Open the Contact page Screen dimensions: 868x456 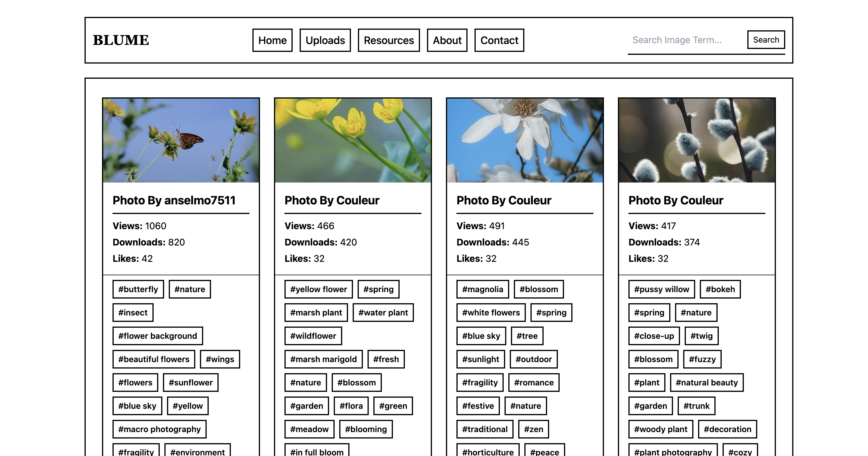[499, 40]
